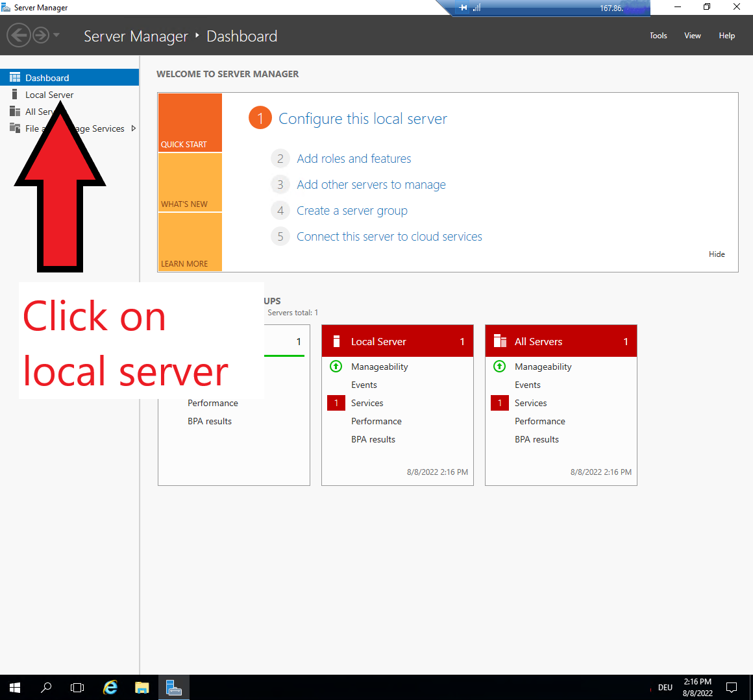The image size is (753, 700).
Task: Click the forward navigation arrow
Action: coord(42,36)
